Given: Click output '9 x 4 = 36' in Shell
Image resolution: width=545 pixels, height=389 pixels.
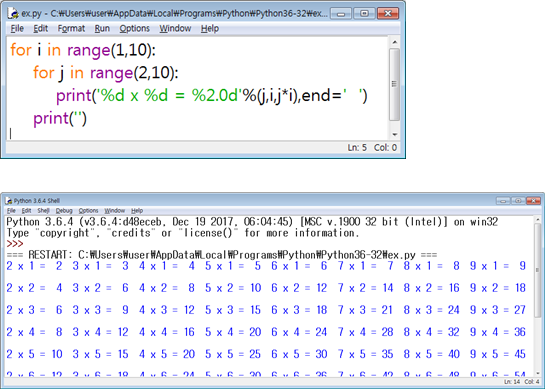Looking at the screenshot, I should pos(498,332).
